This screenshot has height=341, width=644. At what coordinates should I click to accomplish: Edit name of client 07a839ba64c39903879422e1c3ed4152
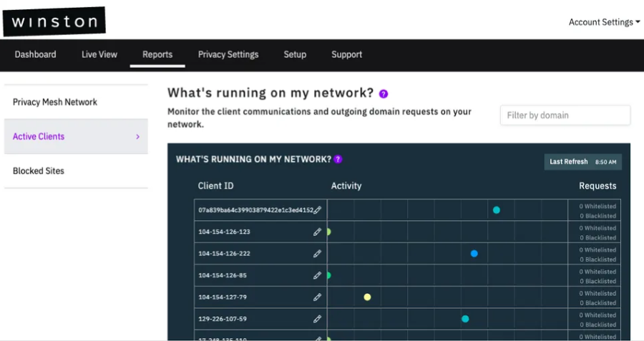click(317, 210)
